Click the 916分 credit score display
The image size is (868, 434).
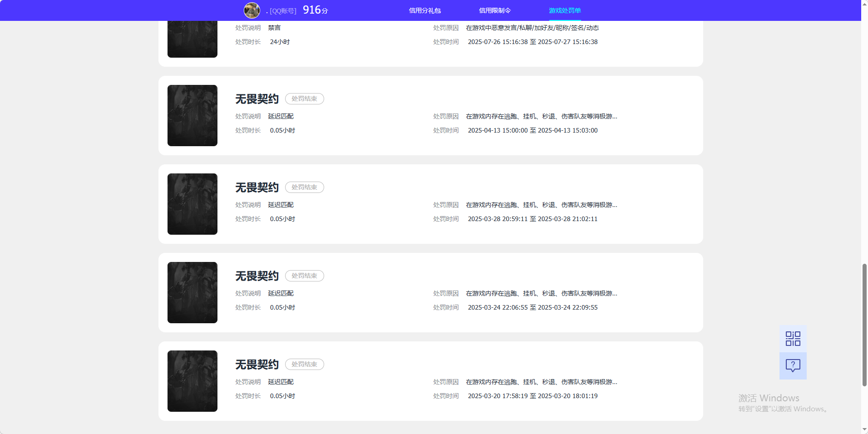pos(316,9)
